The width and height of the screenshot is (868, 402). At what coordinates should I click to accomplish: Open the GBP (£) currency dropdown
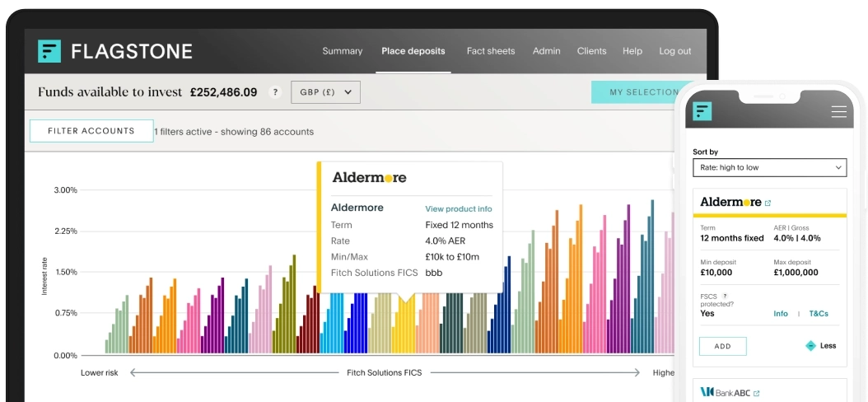pos(325,92)
